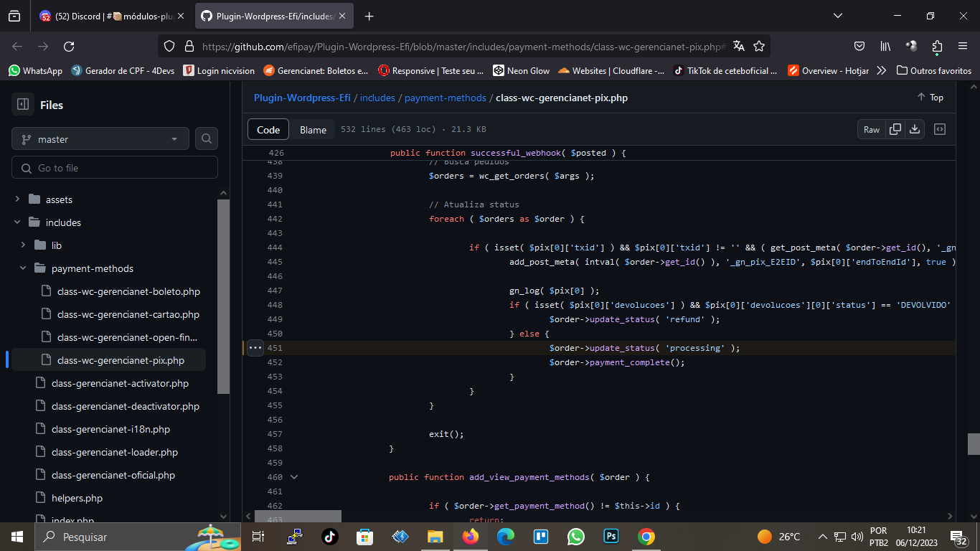Click the page vertical scrollbar thumb

(974, 444)
